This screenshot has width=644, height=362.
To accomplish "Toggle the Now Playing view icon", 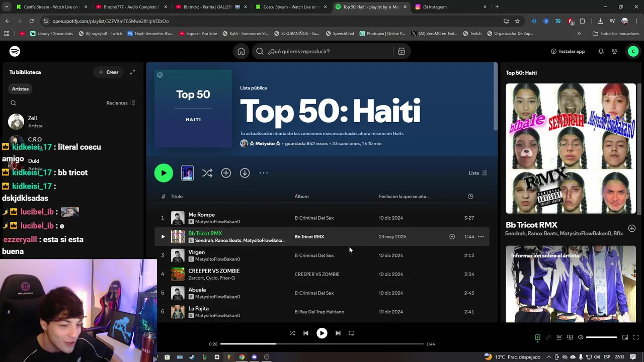I will coord(537,337).
